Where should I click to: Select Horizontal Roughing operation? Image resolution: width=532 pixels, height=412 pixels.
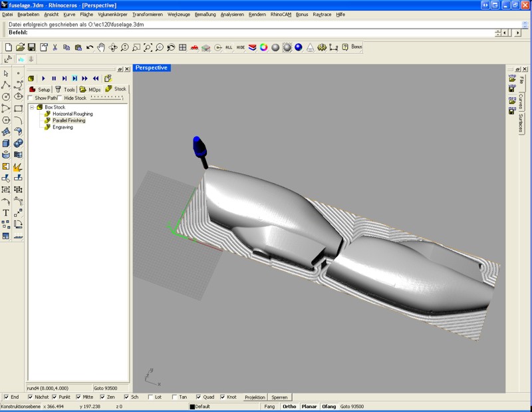coord(72,114)
